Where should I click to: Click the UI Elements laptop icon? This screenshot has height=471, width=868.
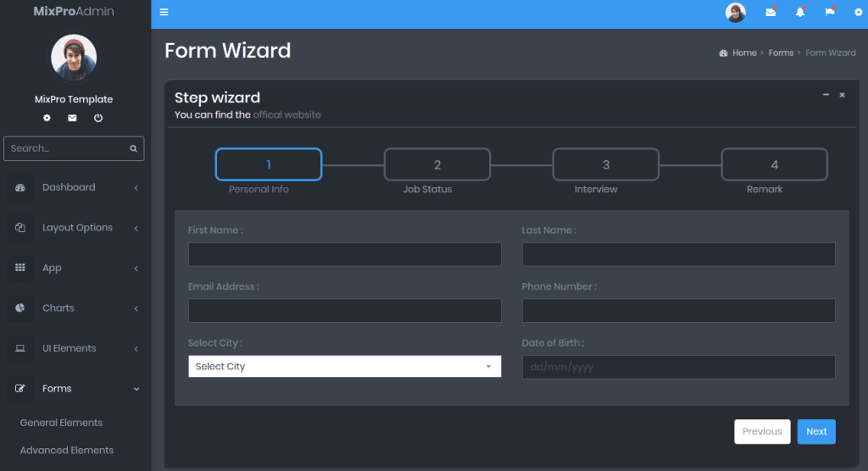tap(20, 348)
